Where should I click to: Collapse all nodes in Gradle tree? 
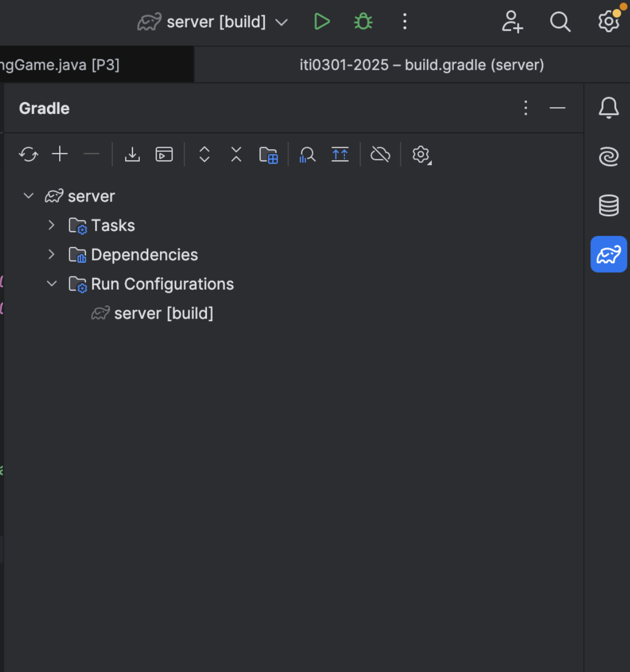click(x=236, y=155)
